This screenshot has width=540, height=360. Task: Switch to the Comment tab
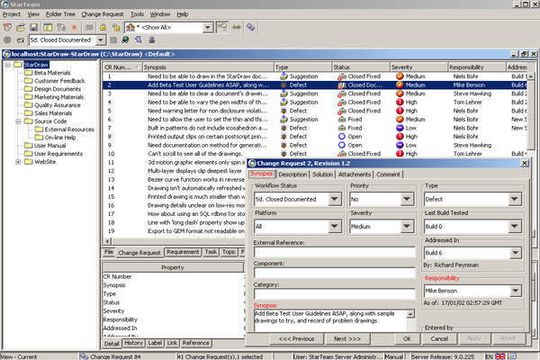388,174
